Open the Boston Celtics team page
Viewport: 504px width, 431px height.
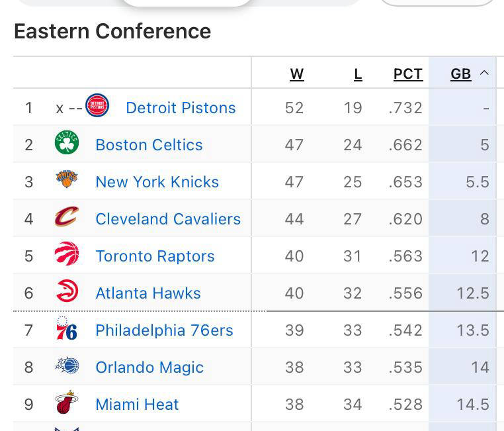[149, 145]
